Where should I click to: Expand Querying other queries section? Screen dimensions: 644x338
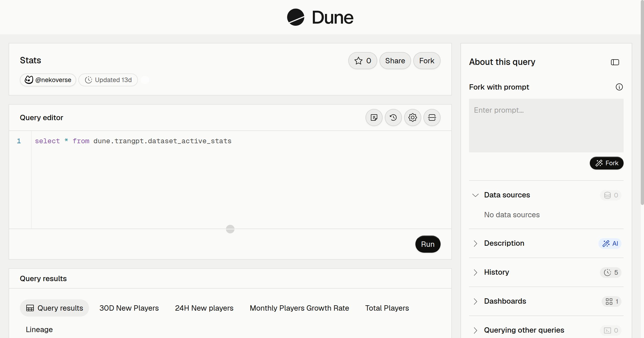point(475,330)
